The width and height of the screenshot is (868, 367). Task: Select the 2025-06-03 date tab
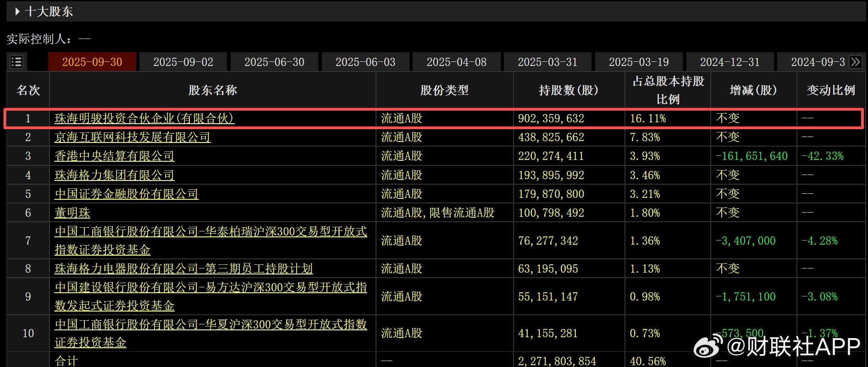tap(365, 62)
